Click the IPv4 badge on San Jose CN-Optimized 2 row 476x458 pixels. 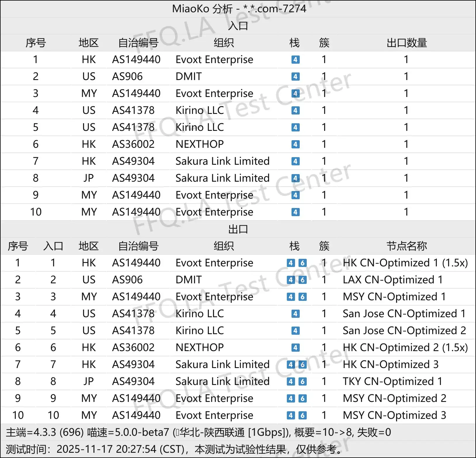295,331
